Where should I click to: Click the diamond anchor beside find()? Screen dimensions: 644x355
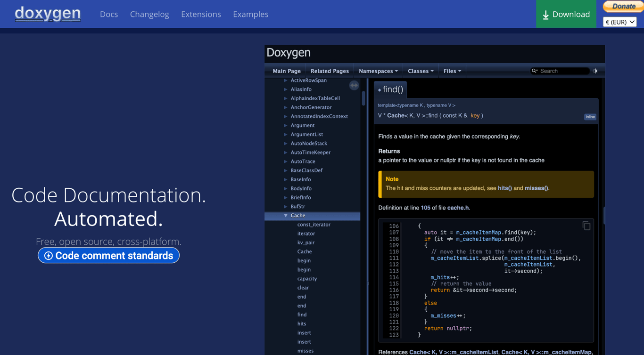click(380, 90)
